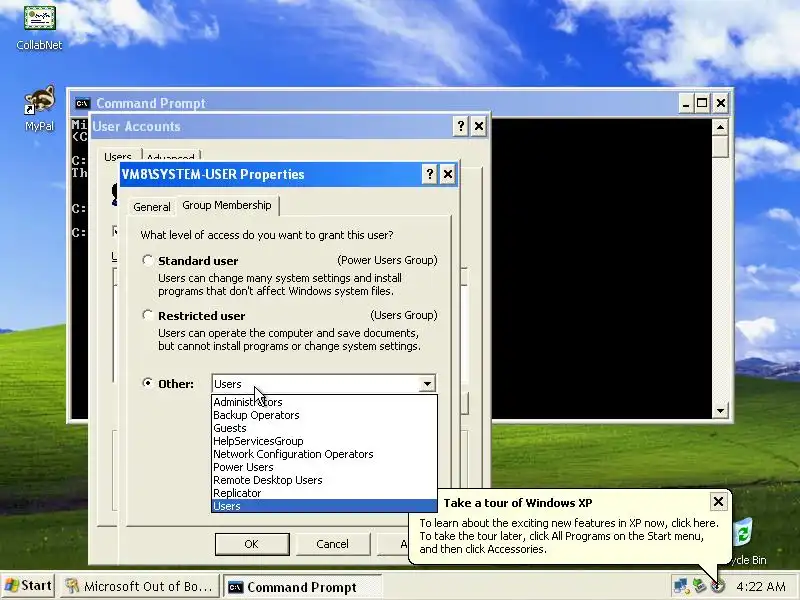
Task: Switch to the Group Membership tab
Action: tap(227, 205)
